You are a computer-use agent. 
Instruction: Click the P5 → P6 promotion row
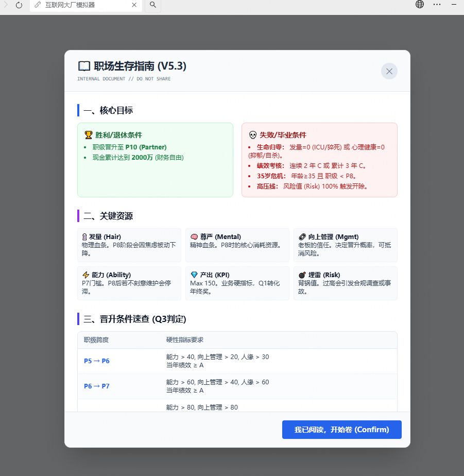(237, 361)
